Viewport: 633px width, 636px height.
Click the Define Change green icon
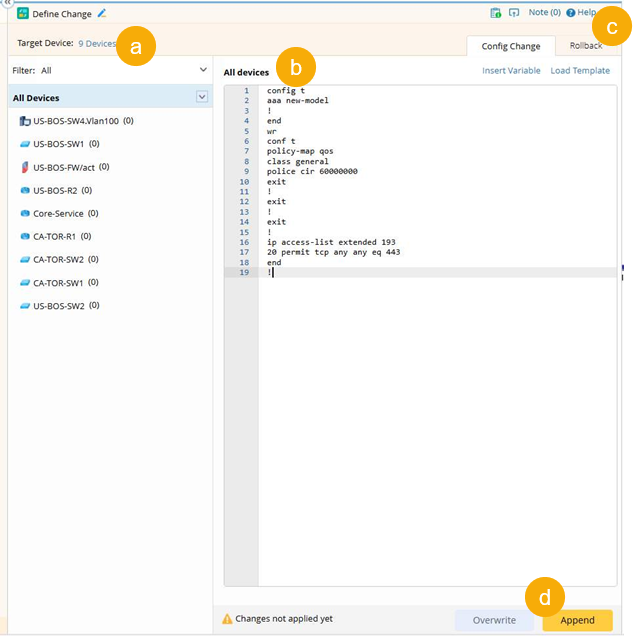point(23,13)
